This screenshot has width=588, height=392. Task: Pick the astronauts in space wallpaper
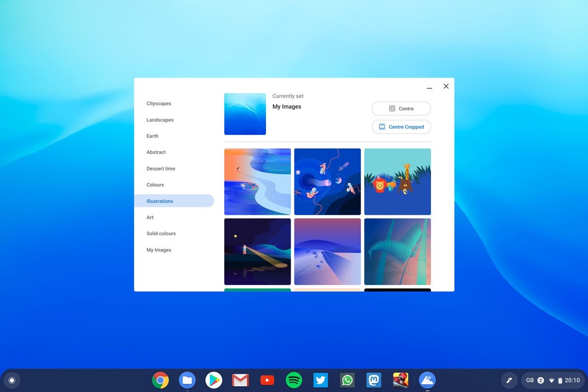(327, 182)
